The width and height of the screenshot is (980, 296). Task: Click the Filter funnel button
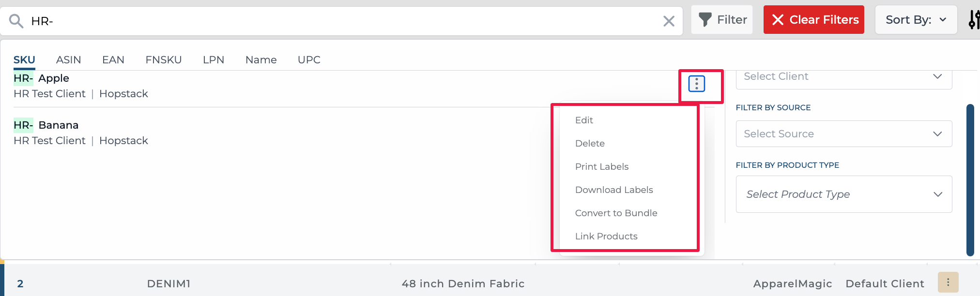722,20
